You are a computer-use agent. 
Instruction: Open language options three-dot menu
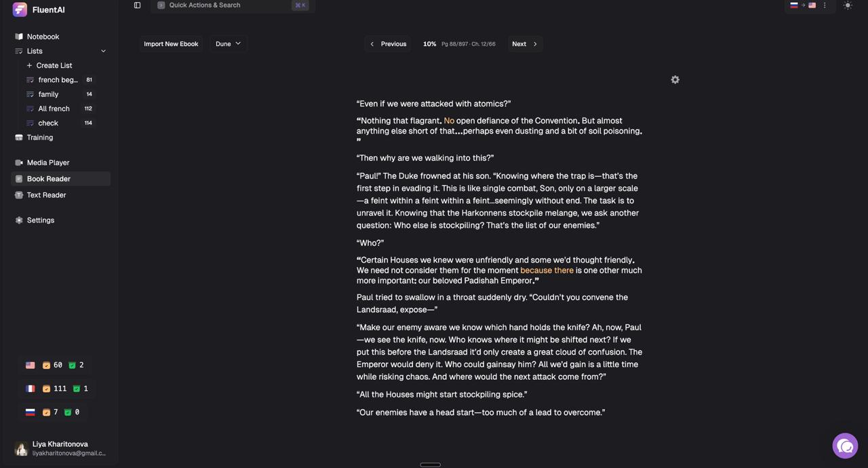[x=825, y=5]
